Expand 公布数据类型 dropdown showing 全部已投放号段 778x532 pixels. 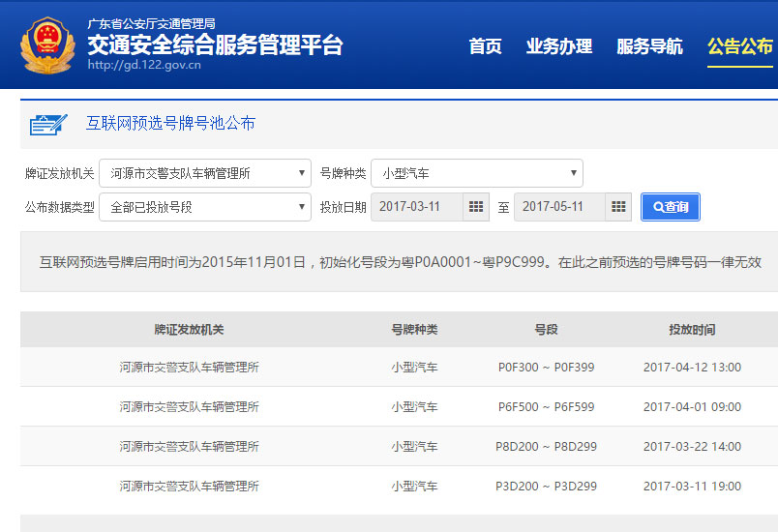click(x=205, y=207)
